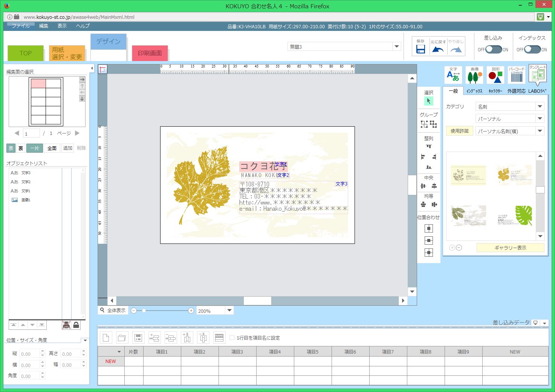
Task: Switch to the 用紙選択・変更 tab
Action: [67, 53]
